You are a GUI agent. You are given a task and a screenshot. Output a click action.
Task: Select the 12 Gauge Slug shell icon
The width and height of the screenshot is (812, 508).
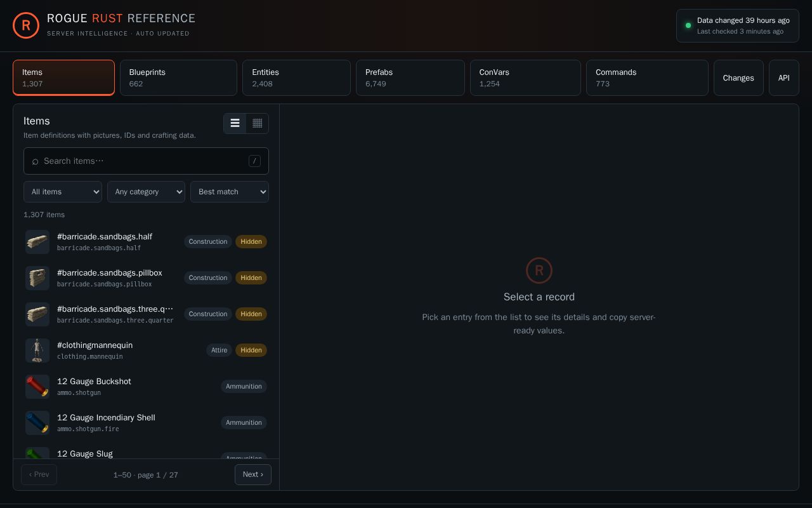tap(37, 453)
